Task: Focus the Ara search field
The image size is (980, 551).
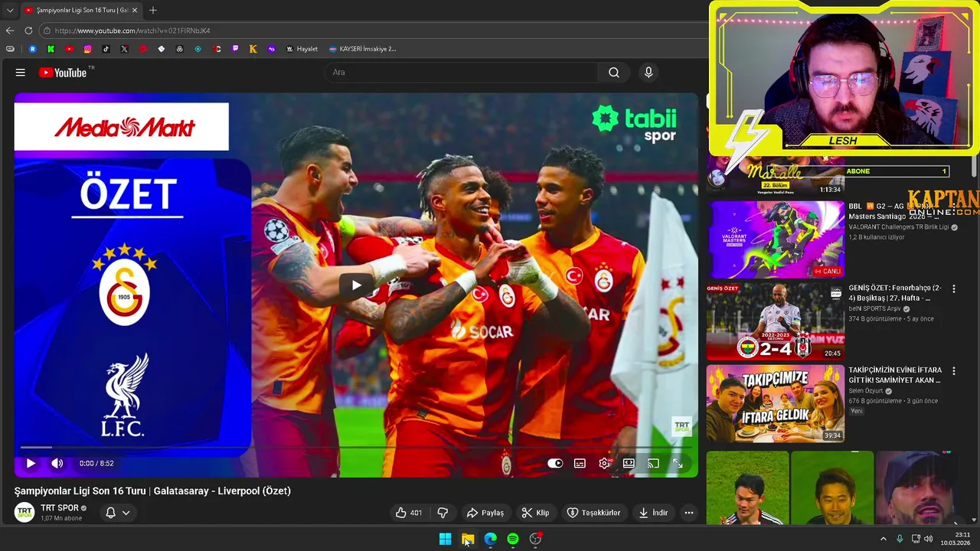Action: click(462, 73)
